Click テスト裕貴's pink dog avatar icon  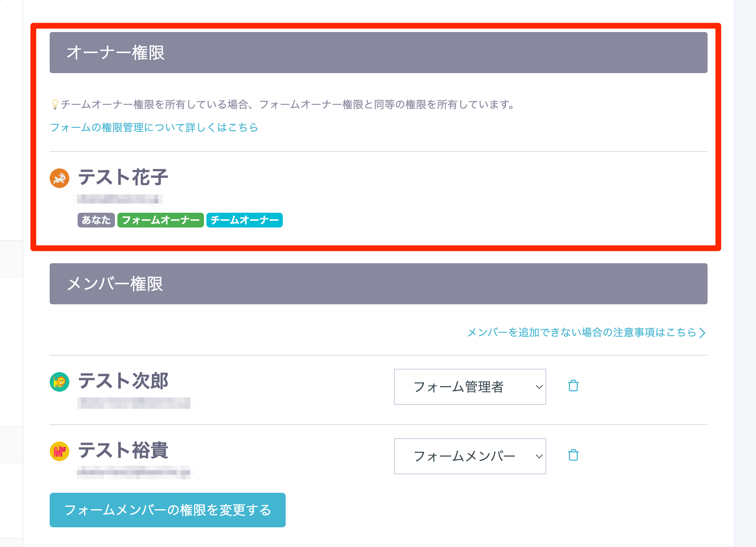pyautogui.click(x=60, y=451)
